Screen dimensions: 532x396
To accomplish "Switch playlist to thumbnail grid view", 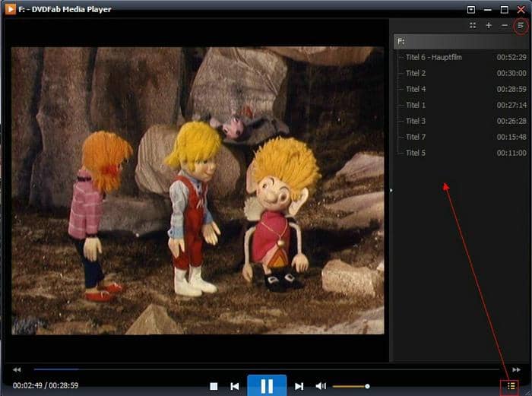I will click(473, 25).
